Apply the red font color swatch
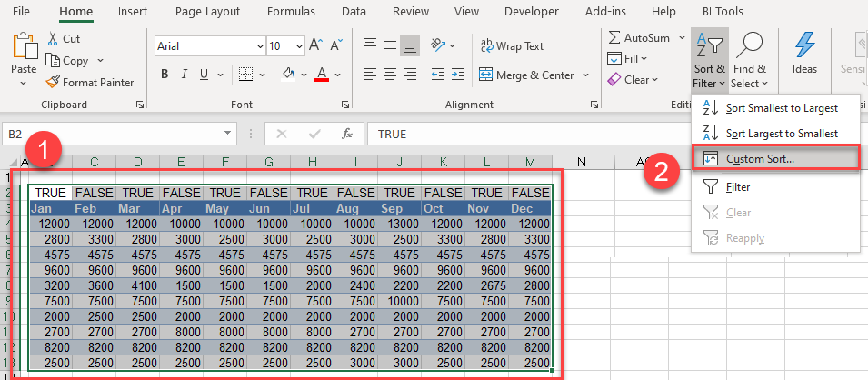 pyautogui.click(x=321, y=75)
